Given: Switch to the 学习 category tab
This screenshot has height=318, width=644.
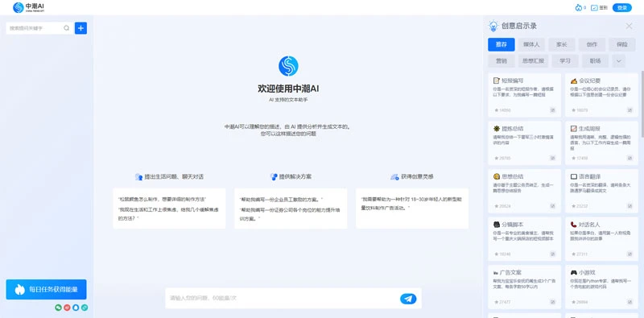Looking at the screenshot, I should pos(565,61).
